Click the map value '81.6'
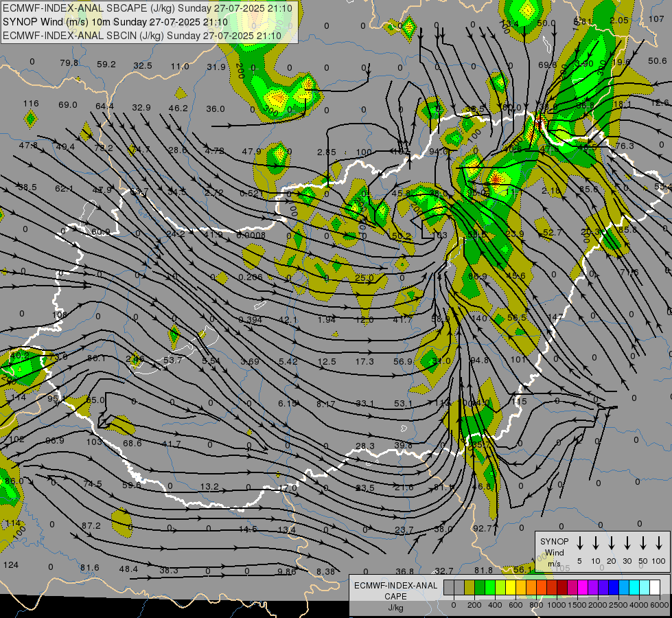This screenshot has height=618, width=672. [x=89, y=568]
